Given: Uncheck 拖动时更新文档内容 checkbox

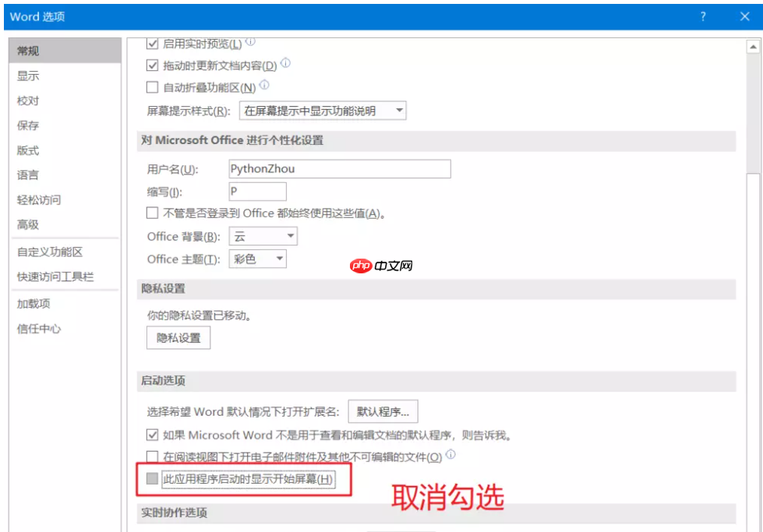Looking at the screenshot, I should pos(152,65).
